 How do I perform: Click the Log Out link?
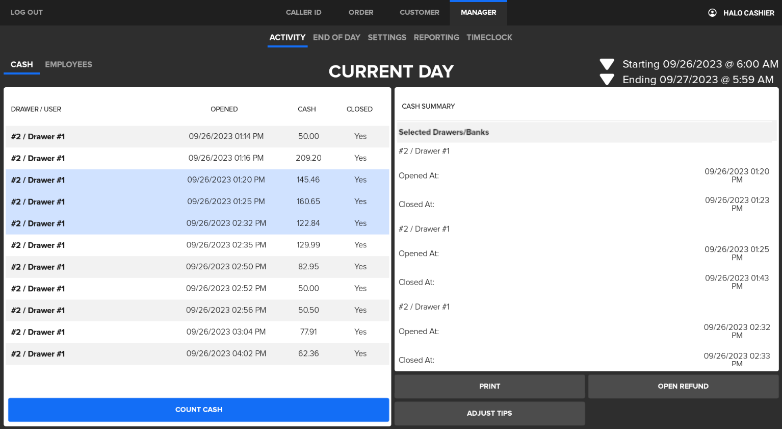click(27, 13)
